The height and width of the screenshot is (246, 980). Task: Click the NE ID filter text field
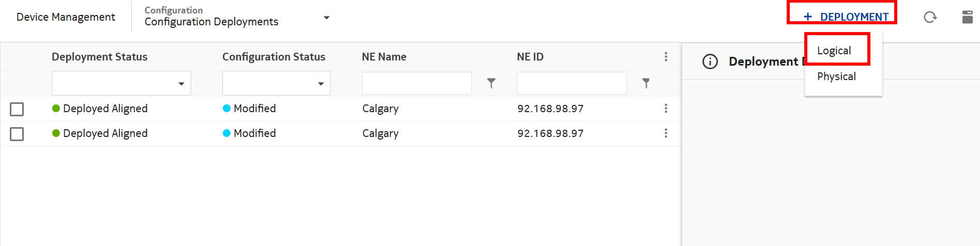coord(572,83)
